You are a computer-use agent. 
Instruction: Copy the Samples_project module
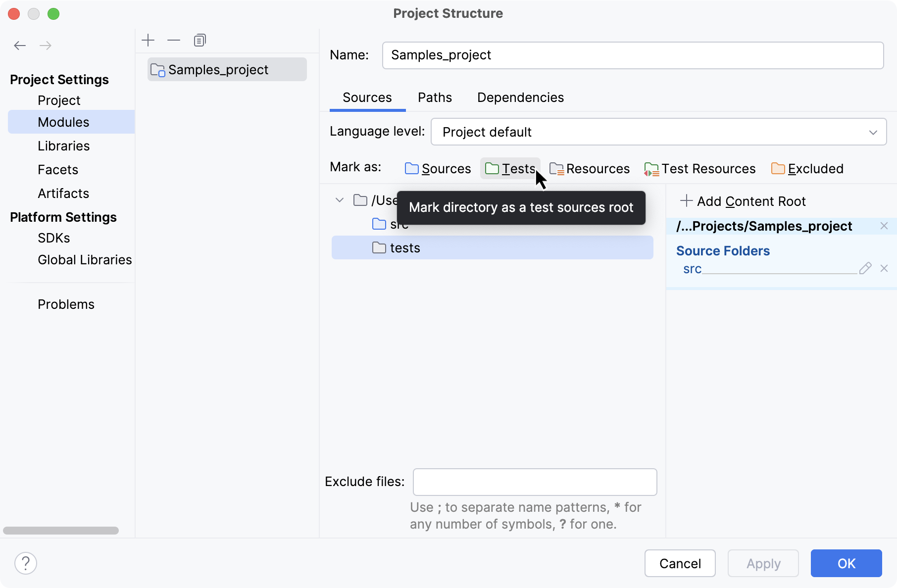pyautogui.click(x=199, y=40)
